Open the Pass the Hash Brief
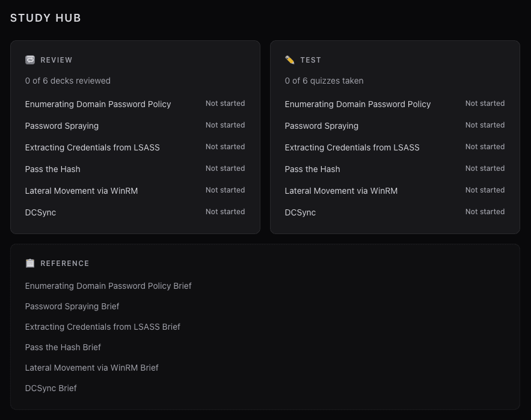 63,347
